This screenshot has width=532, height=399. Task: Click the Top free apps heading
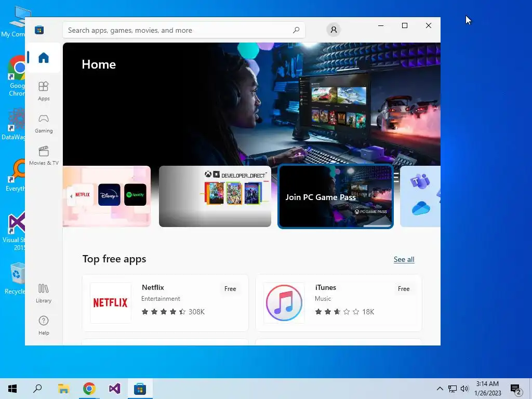(114, 259)
